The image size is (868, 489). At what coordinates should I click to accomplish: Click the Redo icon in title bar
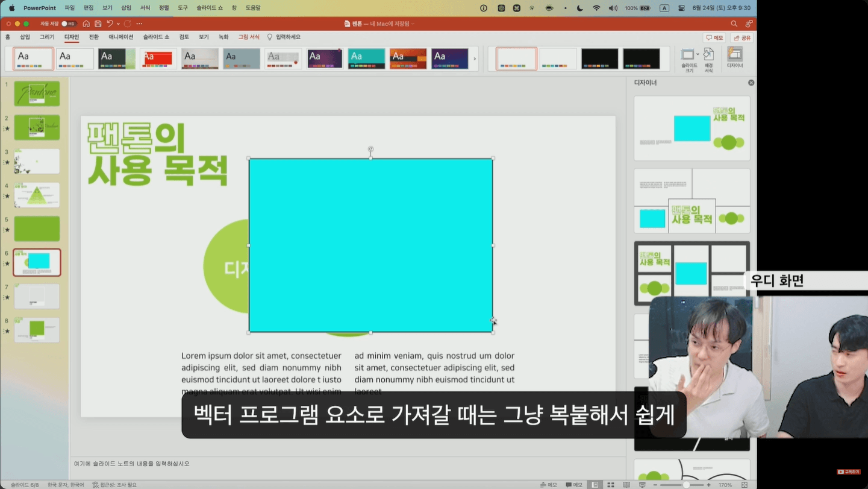(128, 24)
